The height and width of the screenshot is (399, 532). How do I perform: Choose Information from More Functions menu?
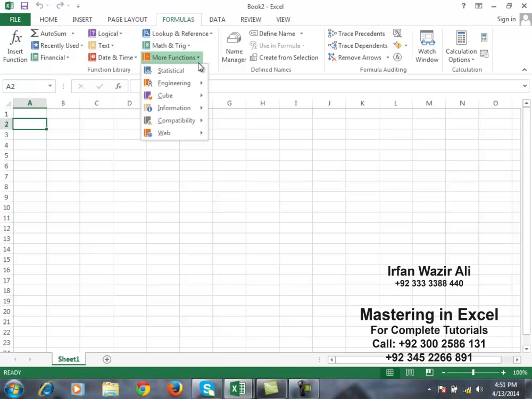174,108
